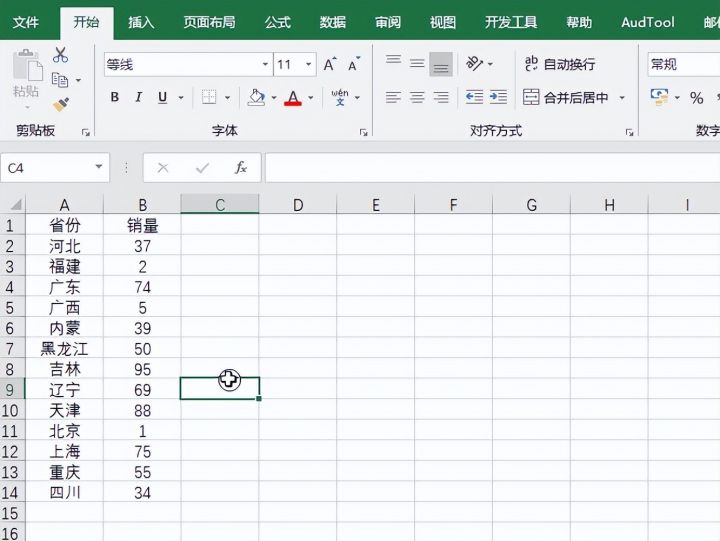720x541 pixels.
Task: Toggle italic formatting
Action: [x=138, y=97]
